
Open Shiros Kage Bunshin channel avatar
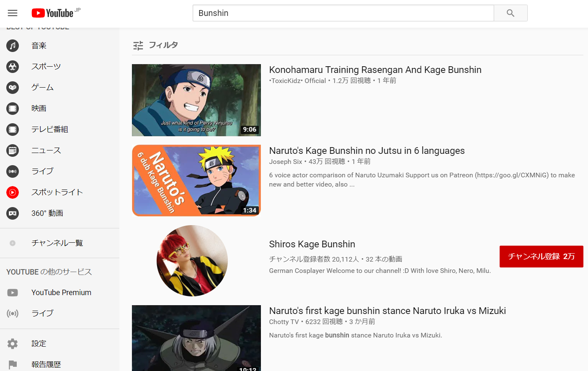[192, 261]
